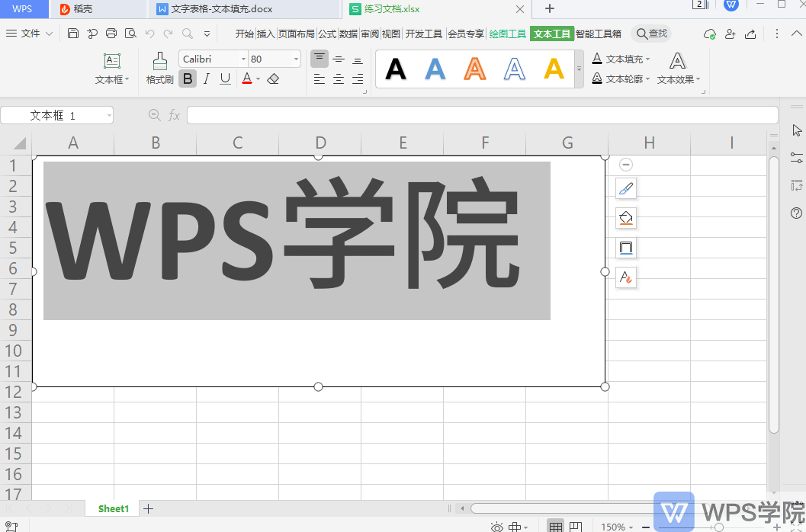Open the sidebar properties settings icon
The width and height of the screenshot is (806, 532).
click(x=797, y=157)
